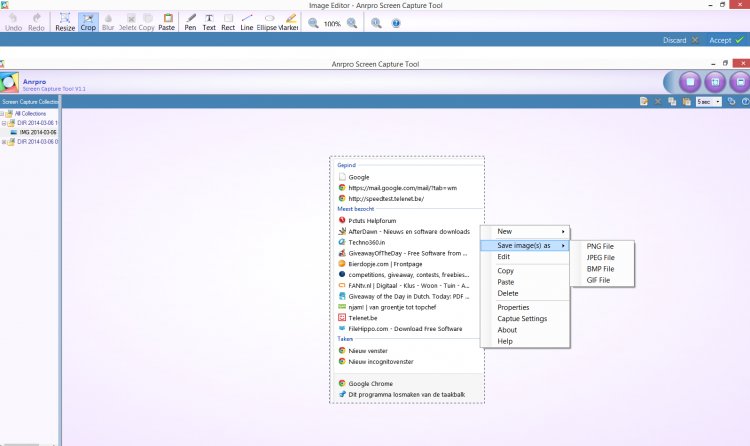Collapse the All Collections tree node
Viewport: 750px width, 446px height.
pyautogui.click(x=4, y=113)
